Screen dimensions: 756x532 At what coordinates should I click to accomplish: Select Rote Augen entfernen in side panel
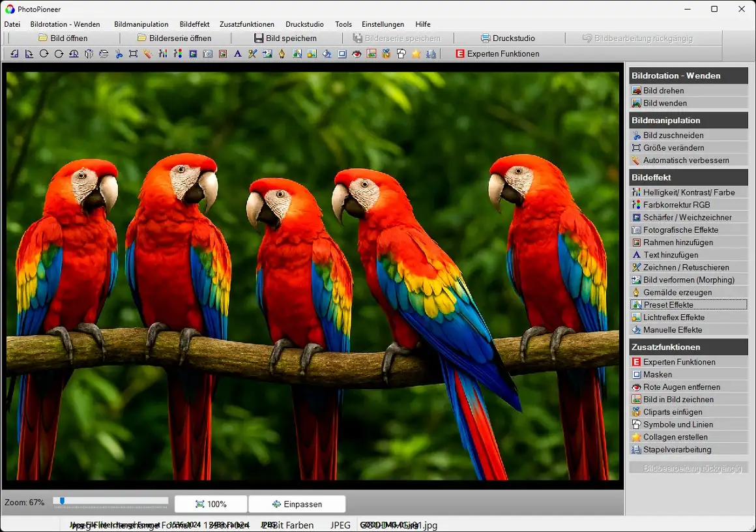pyautogui.click(x=681, y=387)
